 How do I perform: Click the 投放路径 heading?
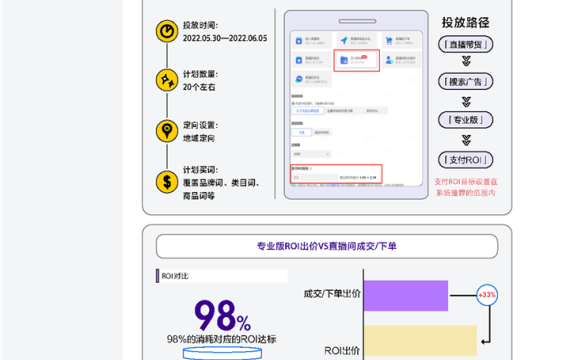pyautogui.click(x=466, y=23)
